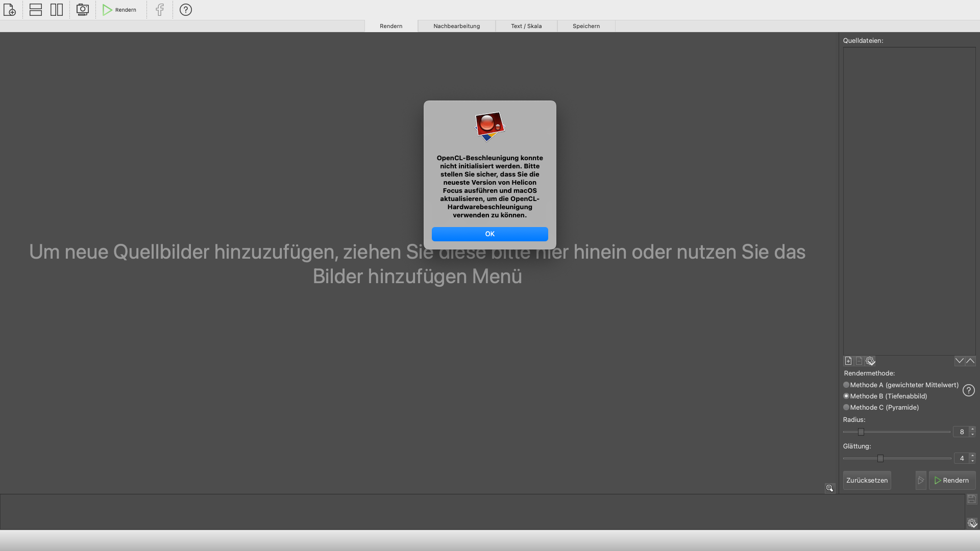Switch to vertical split view layout

click(x=57, y=10)
